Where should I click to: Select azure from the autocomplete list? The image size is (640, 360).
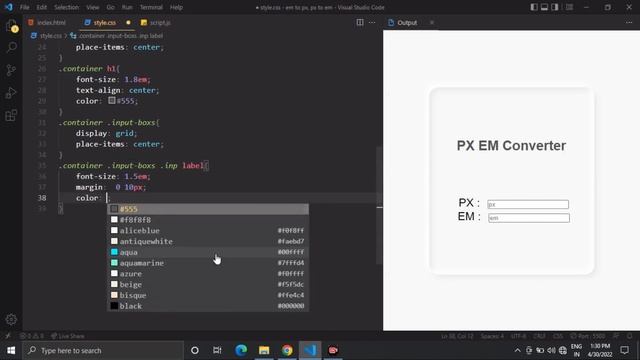point(208,273)
